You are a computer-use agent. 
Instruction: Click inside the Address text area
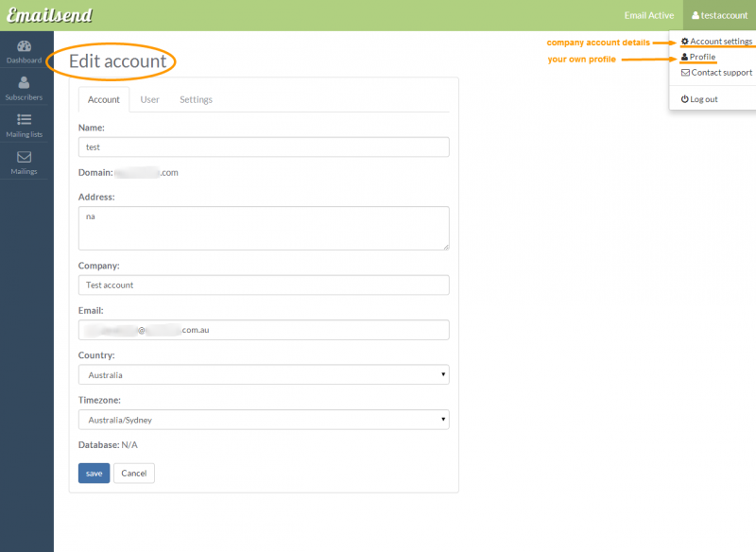(x=265, y=228)
